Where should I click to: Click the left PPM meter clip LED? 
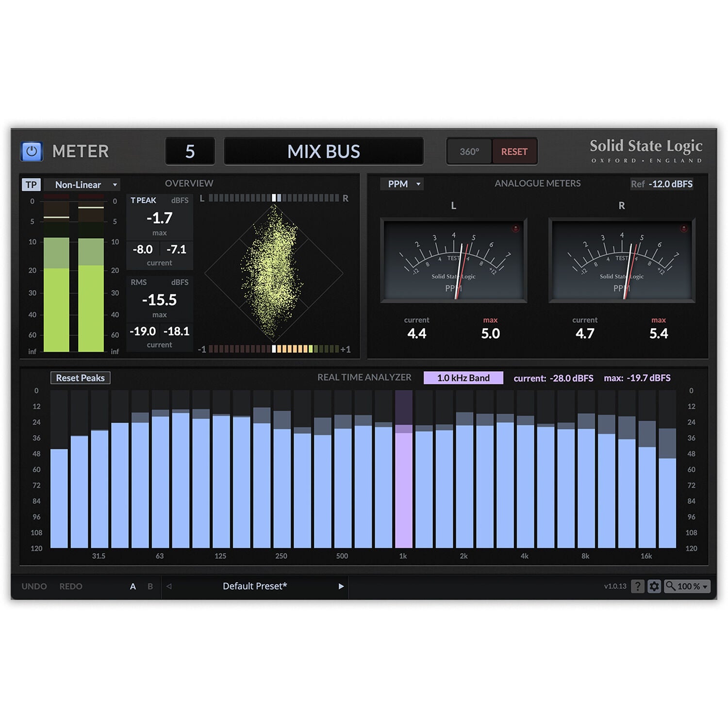[x=516, y=229]
